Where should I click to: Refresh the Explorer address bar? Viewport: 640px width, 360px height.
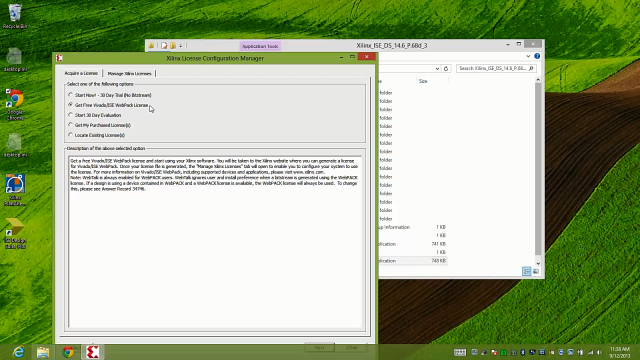click(x=446, y=69)
